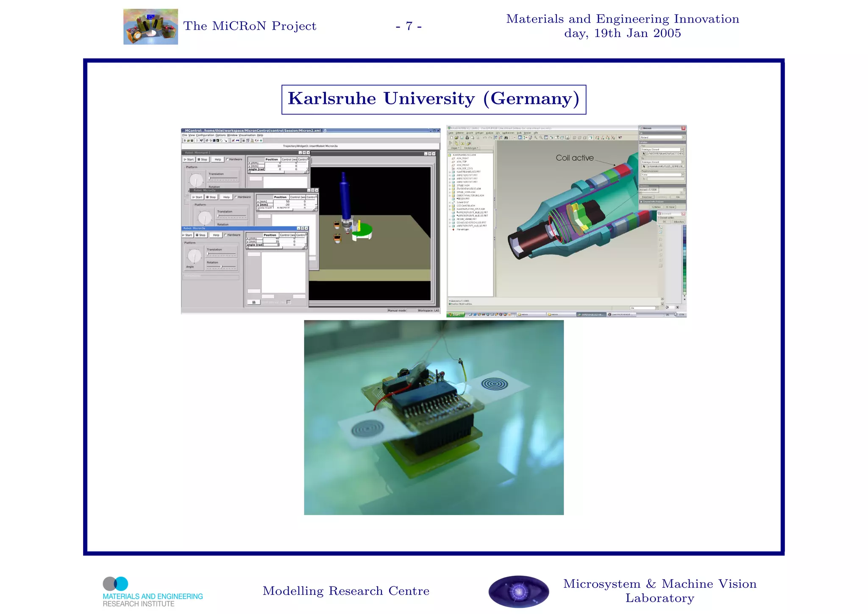Adjust the Translation slider in Micron2a
The image size is (868, 614).
(x=232, y=216)
